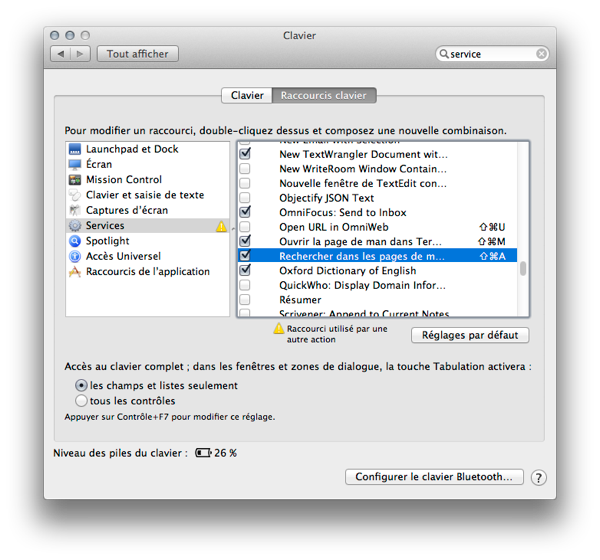Choose 'les champs et listes seulement' option
Viewport: 600px width, 560px height.
tap(82, 385)
